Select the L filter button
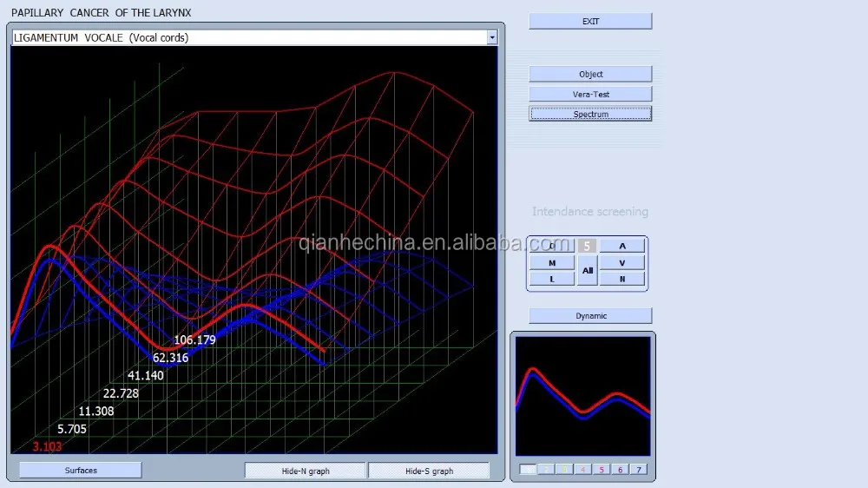The width and height of the screenshot is (868, 488). 551,279
